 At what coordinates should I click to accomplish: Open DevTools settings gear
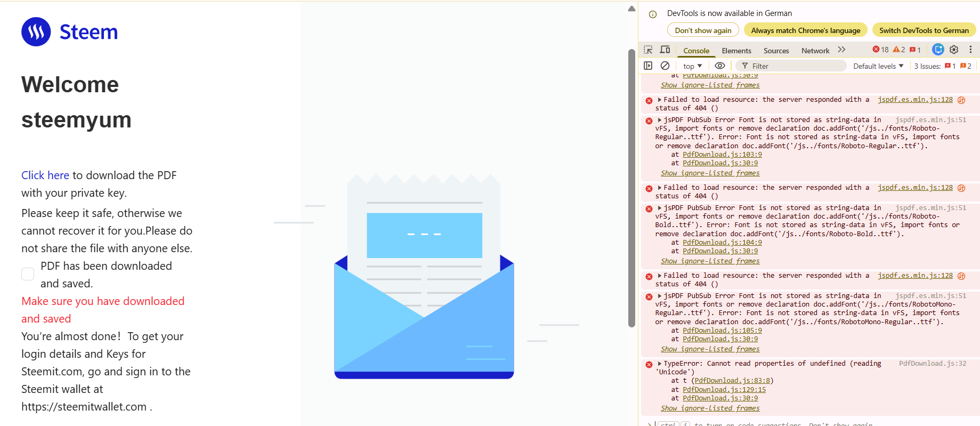(x=954, y=50)
